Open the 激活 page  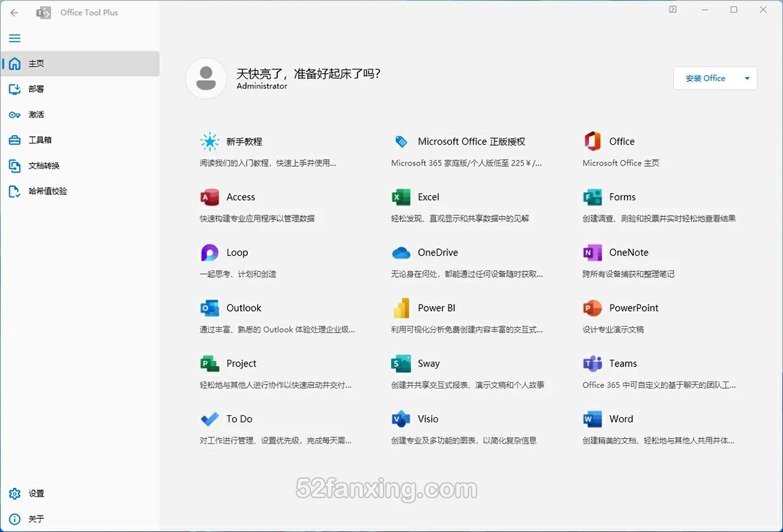click(80, 115)
